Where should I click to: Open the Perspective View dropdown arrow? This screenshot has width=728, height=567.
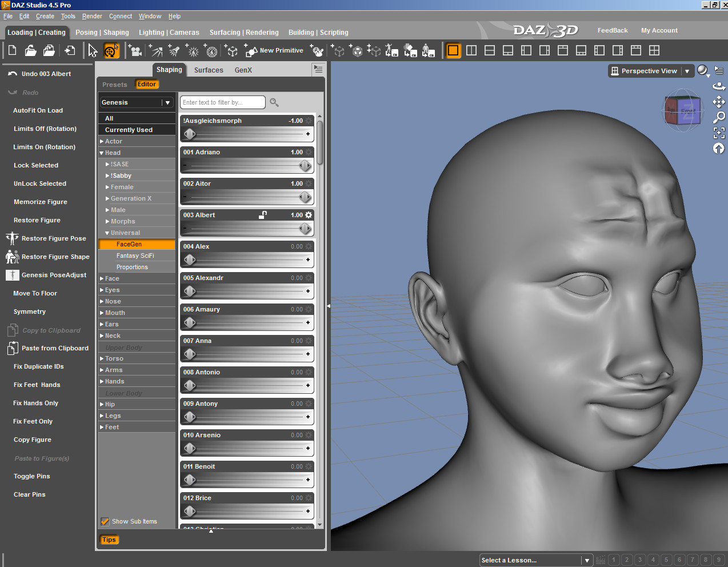(687, 71)
